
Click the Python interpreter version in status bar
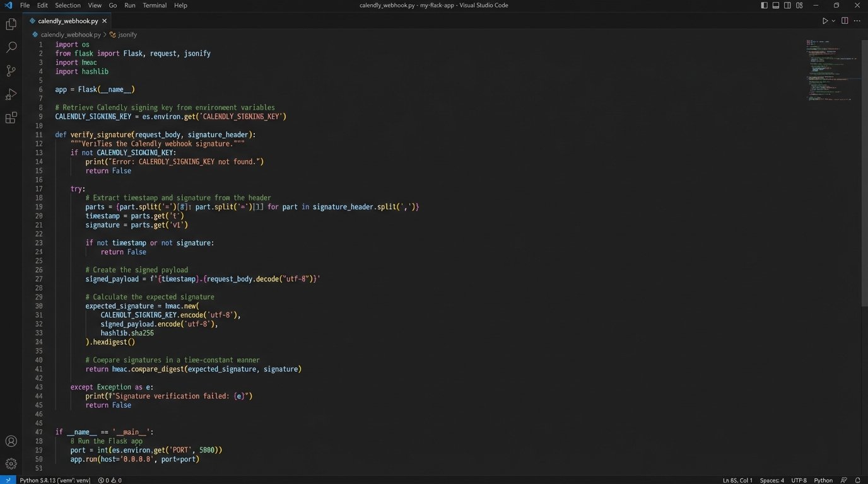click(x=54, y=480)
